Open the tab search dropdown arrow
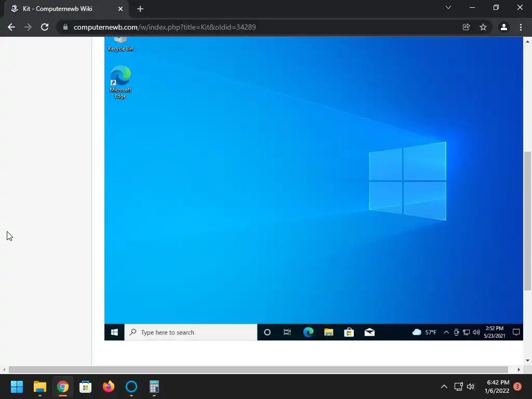The height and width of the screenshot is (399, 532). click(448, 7)
